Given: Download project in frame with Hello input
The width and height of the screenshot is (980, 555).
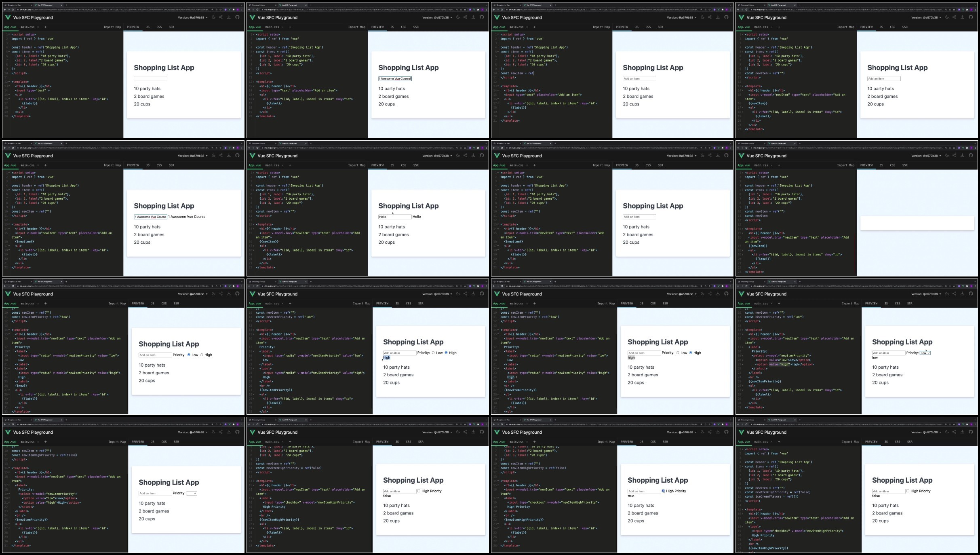Looking at the screenshot, I should pyautogui.click(x=473, y=156).
